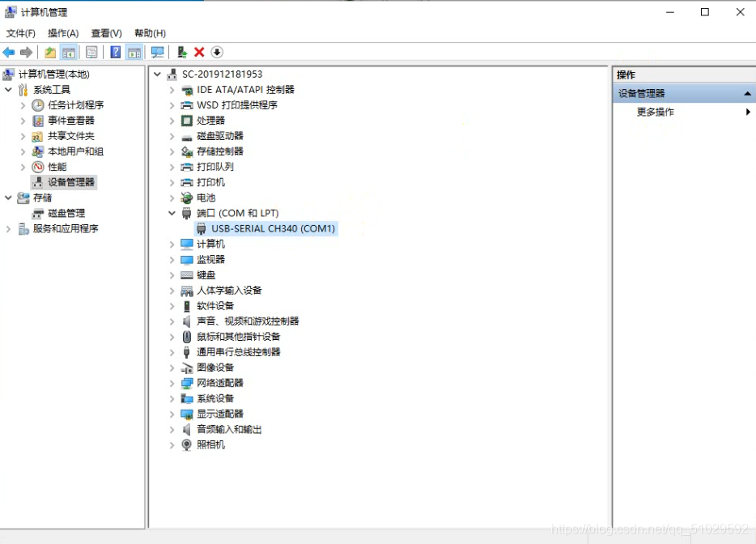This screenshot has width=756, height=544.
Task: Toggle the Show/Hide console tree icon
Action: pos(69,52)
